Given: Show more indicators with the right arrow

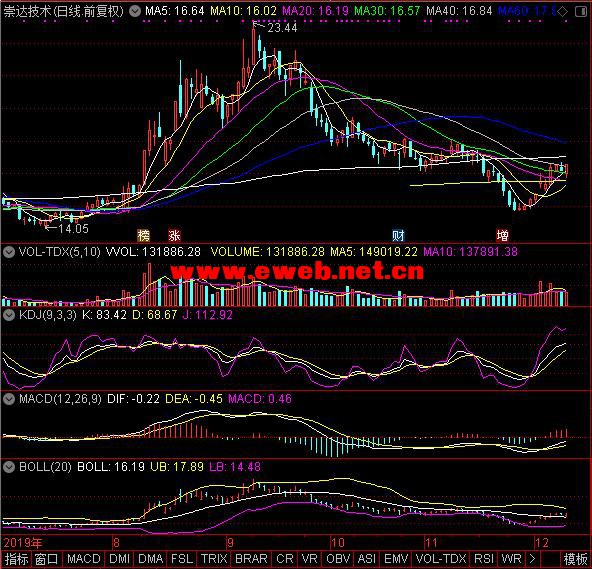Looking at the screenshot, I should [532, 559].
